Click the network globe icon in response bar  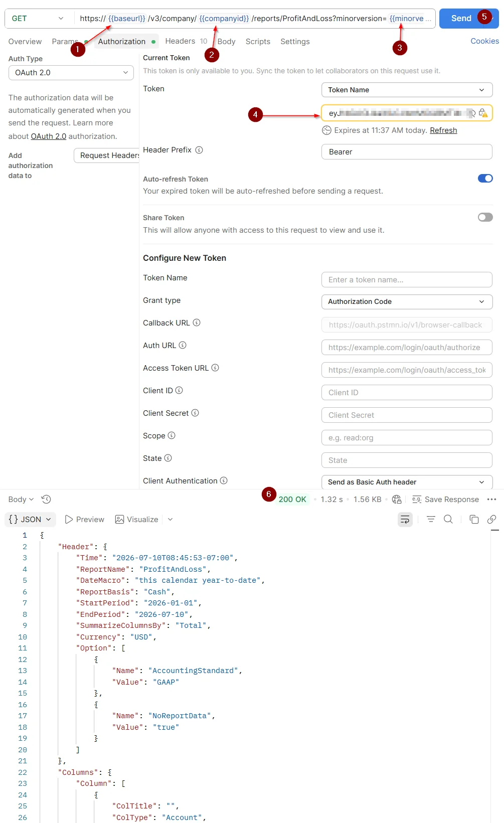click(397, 499)
